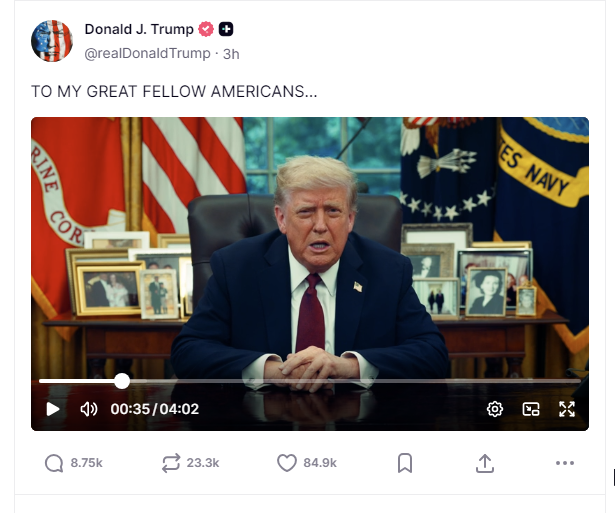The width and height of the screenshot is (615, 513).
Task: Open the video player settings gear
Action: [x=495, y=409]
